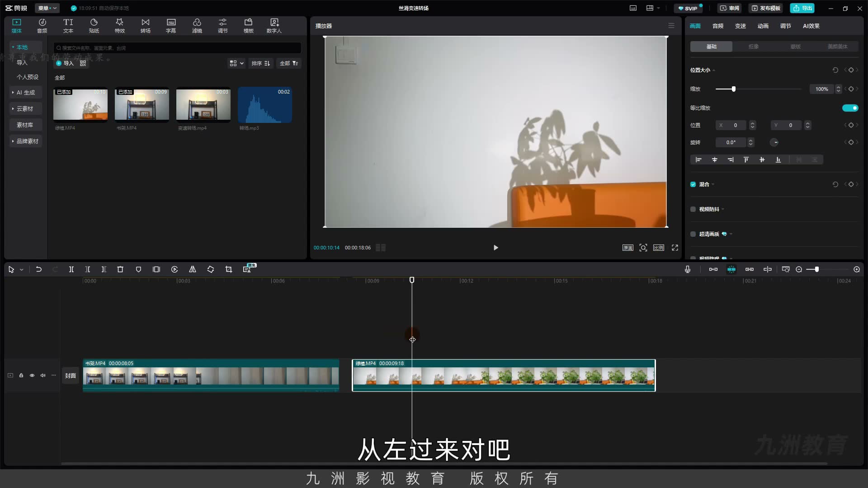The image size is (868, 488).
Task: Click the 缩放 scale slider handle
Action: coord(734,89)
